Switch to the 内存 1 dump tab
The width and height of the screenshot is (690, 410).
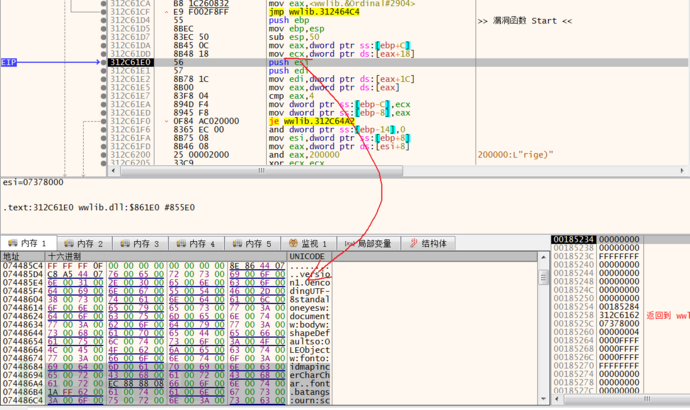[x=30, y=243]
